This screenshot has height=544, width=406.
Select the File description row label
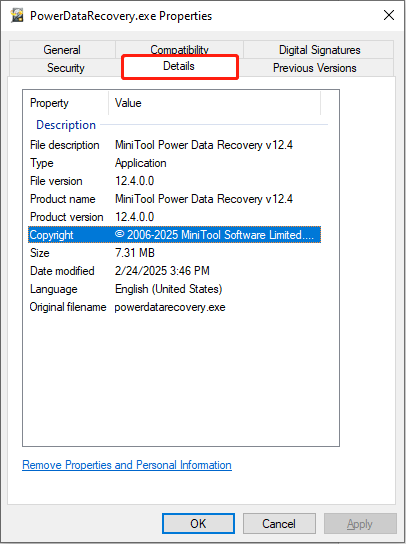click(x=65, y=145)
